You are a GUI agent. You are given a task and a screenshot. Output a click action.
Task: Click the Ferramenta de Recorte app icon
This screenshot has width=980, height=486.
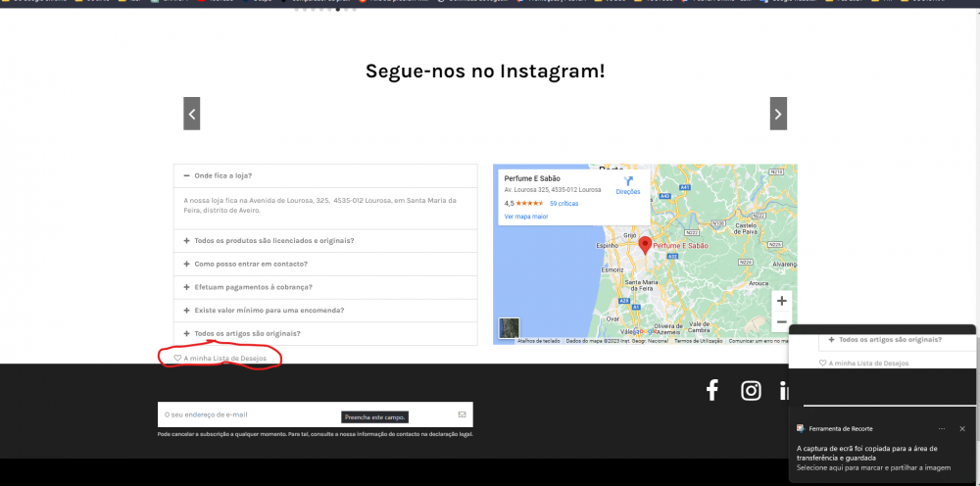(800, 428)
